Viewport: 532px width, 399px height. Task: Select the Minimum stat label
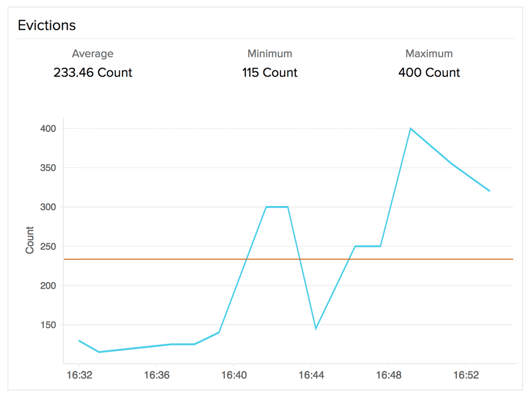(270, 54)
